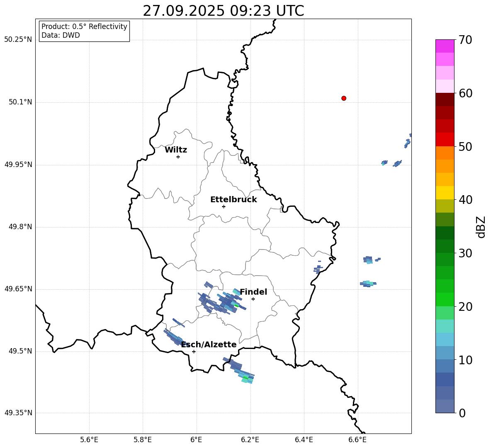
Task: Click the 6.6°E longitude label
Action: [x=357, y=440]
